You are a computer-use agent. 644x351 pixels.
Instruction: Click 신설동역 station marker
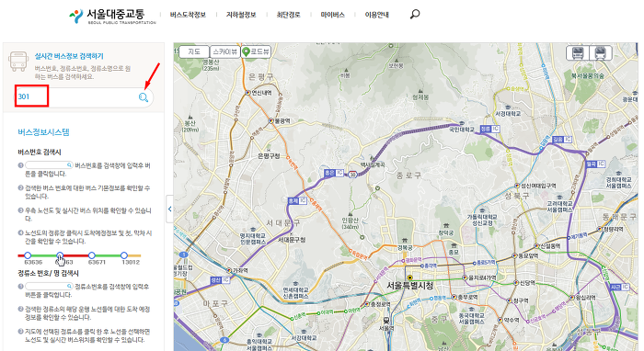[536, 246]
